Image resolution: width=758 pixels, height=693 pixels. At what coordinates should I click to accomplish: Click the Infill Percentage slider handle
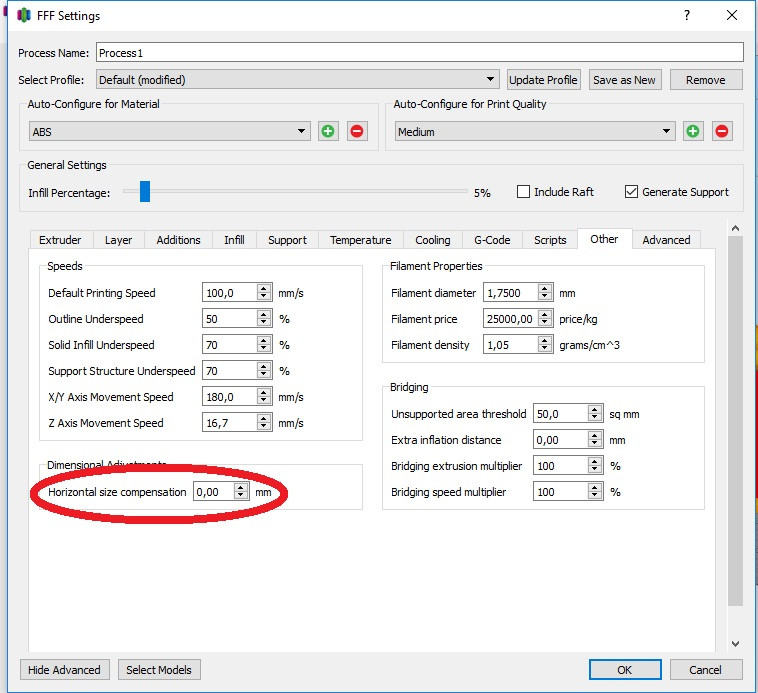tap(145, 191)
